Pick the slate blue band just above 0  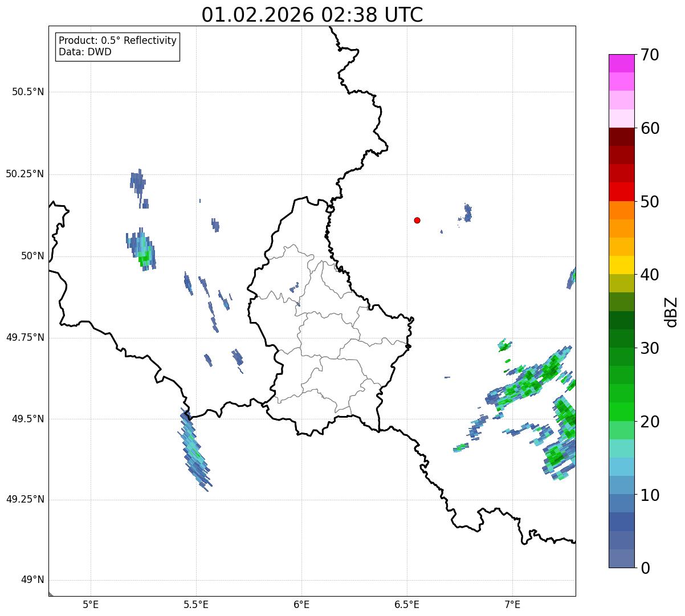[x=621, y=558]
